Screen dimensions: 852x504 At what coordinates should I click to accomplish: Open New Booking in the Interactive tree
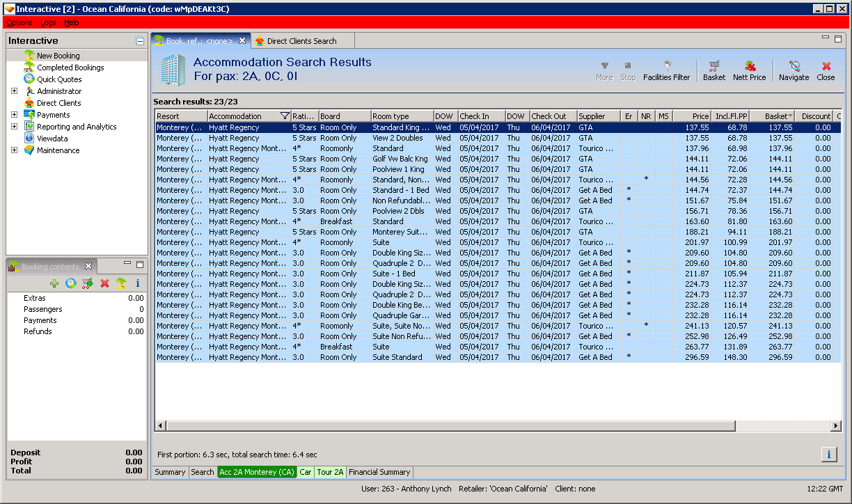58,56
